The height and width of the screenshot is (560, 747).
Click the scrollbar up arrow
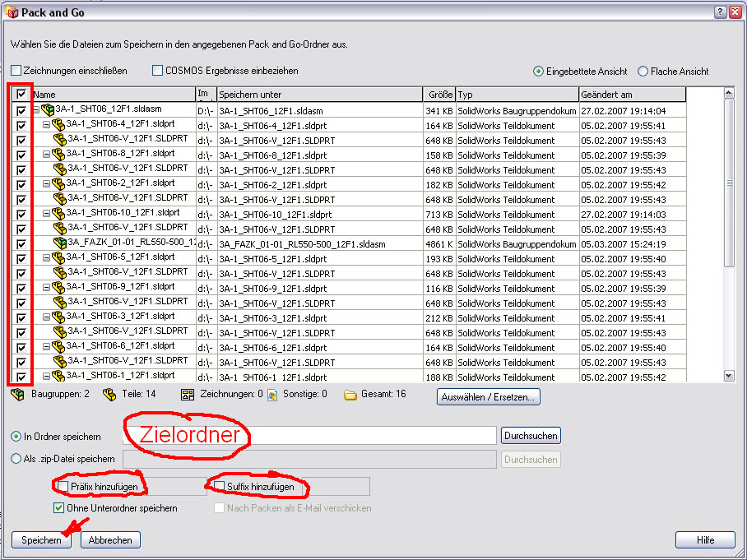(x=729, y=93)
